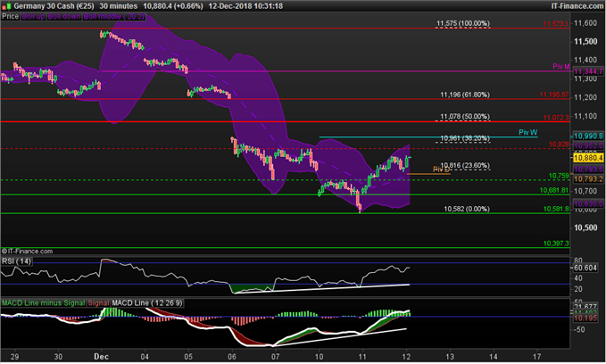Screen dimensions: 606x364
Task: Click the orange 10,793.2 price tag
Action: (x=588, y=179)
